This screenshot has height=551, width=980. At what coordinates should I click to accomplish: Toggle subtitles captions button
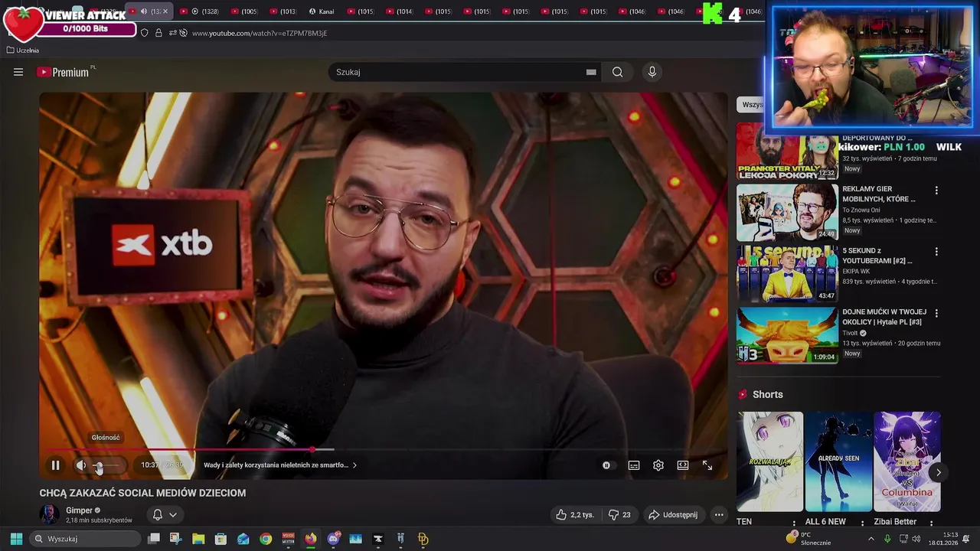tap(634, 465)
